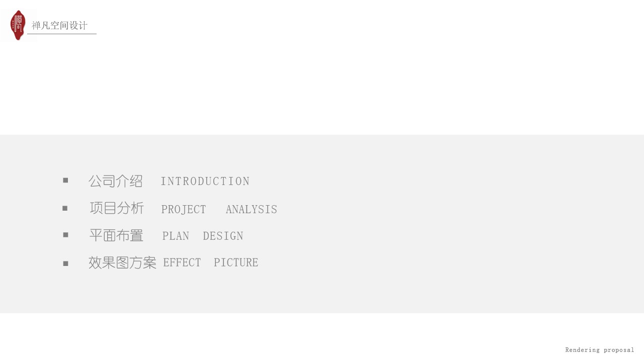Select the square bullet beside 效果图方案
This screenshot has width=644, height=362.
click(x=65, y=263)
